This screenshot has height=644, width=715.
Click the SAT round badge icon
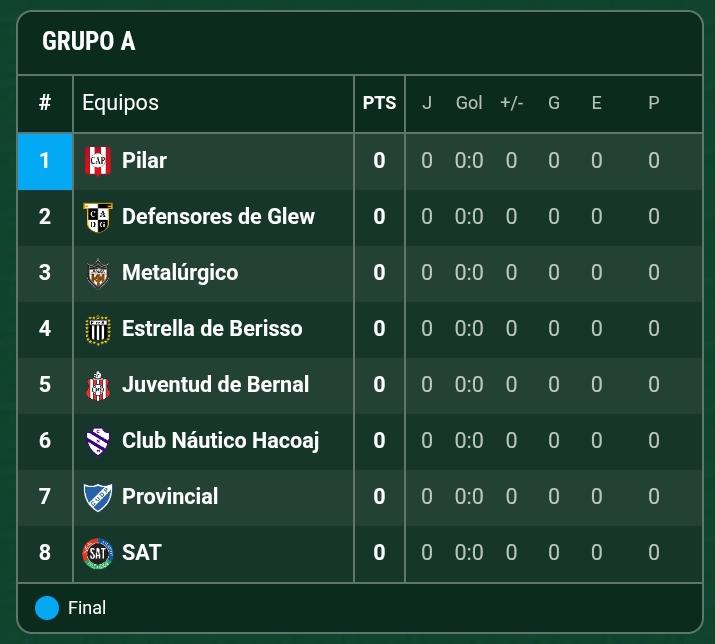pos(97,553)
